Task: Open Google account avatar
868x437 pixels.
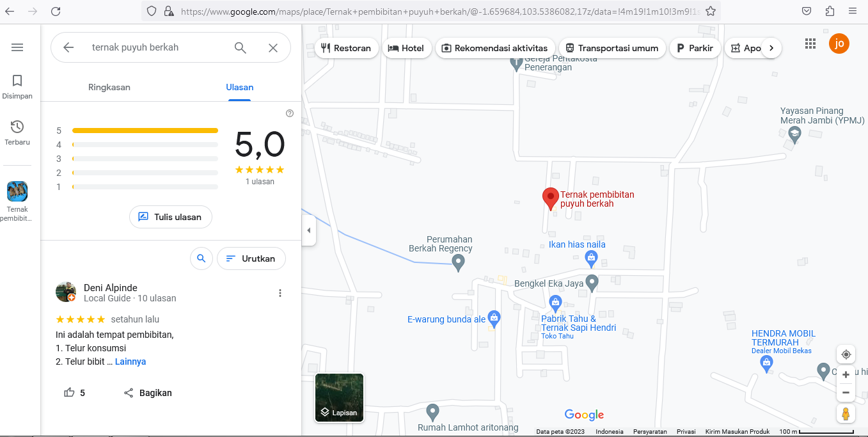Action: [x=839, y=44]
